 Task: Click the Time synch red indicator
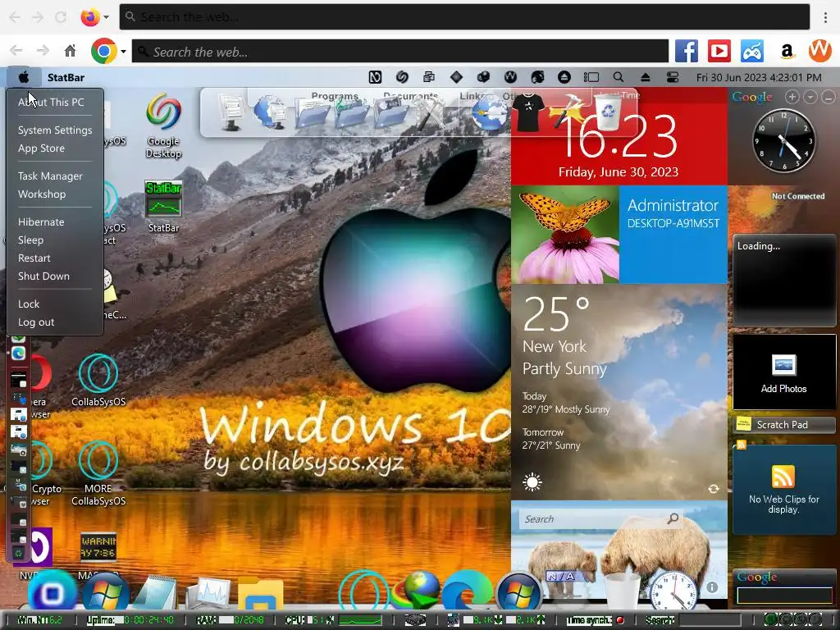tap(620, 620)
